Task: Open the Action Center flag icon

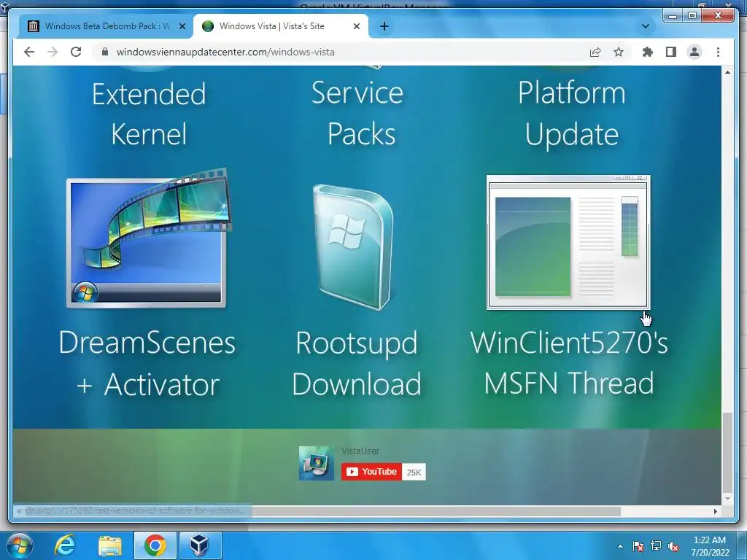Action: click(638, 546)
